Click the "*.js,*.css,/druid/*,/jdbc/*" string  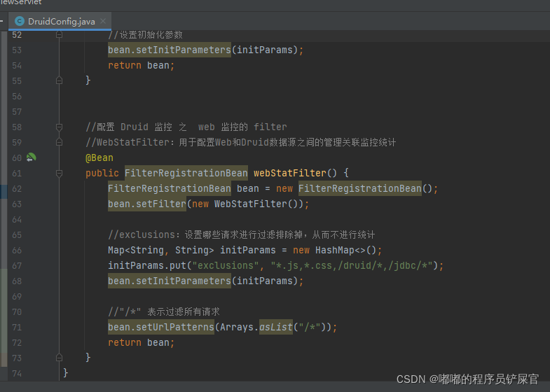(351, 265)
